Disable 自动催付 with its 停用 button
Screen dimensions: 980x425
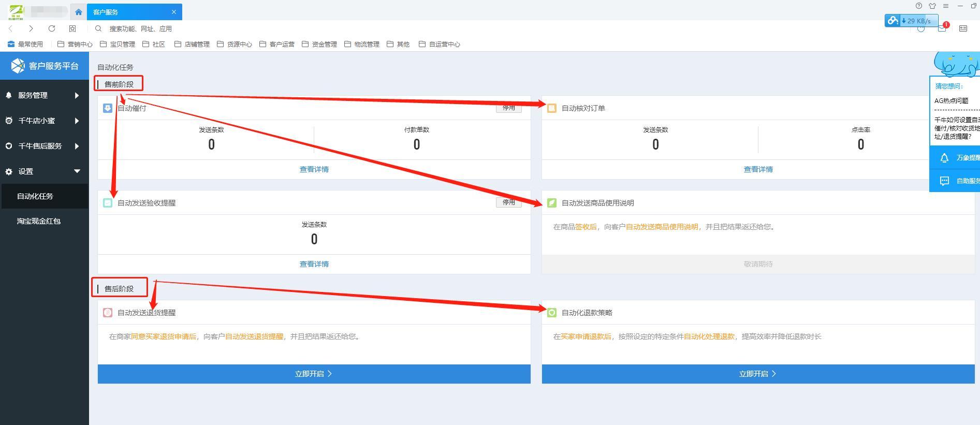(x=508, y=108)
